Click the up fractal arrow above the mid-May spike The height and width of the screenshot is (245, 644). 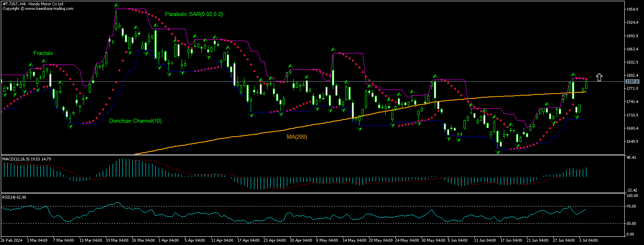coord(333,49)
